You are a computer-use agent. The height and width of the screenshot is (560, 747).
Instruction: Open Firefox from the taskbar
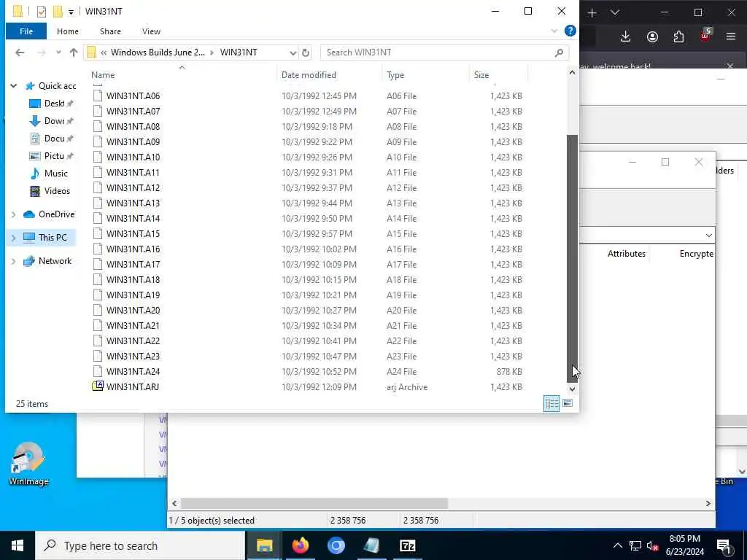point(300,545)
